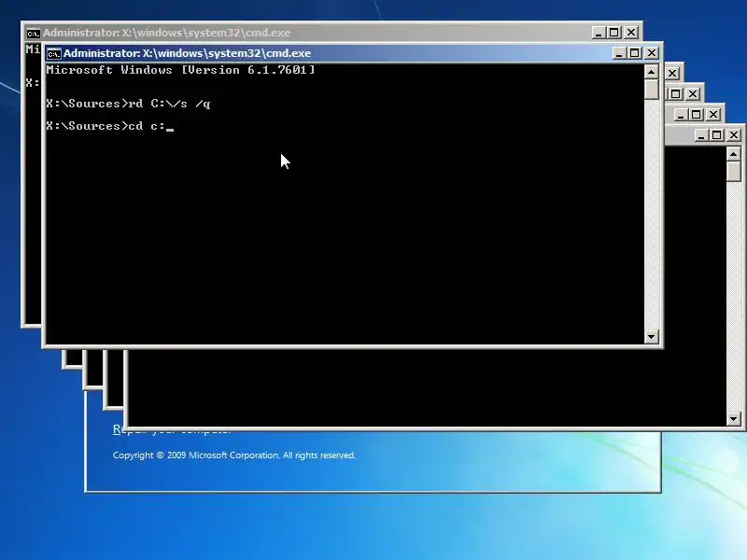Minimize the active cmd.exe window
747x560 pixels.
tap(619, 53)
